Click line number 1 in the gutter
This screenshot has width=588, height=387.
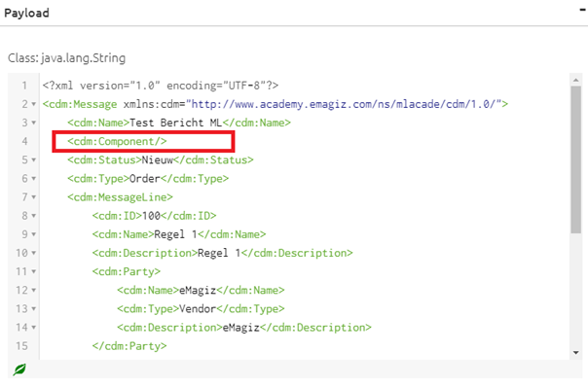click(x=24, y=86)
